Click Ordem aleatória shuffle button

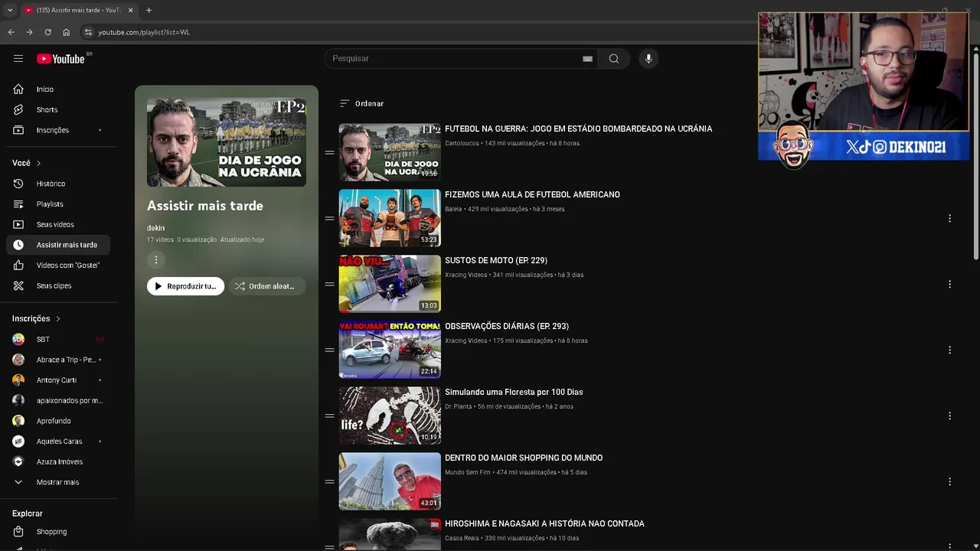pos(266,286)
